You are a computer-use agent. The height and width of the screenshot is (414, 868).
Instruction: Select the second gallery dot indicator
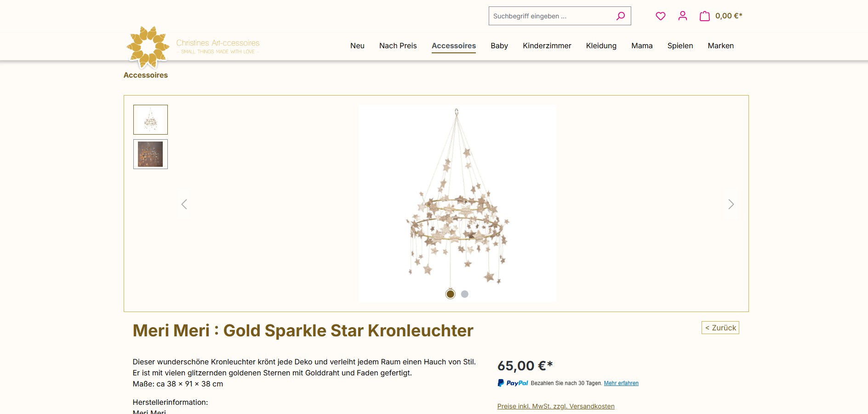point(465,294)
